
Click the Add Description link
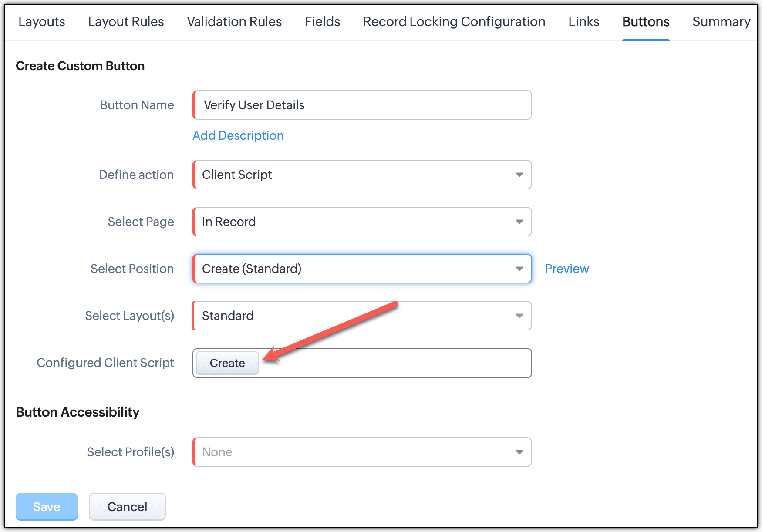coord(238,135)
